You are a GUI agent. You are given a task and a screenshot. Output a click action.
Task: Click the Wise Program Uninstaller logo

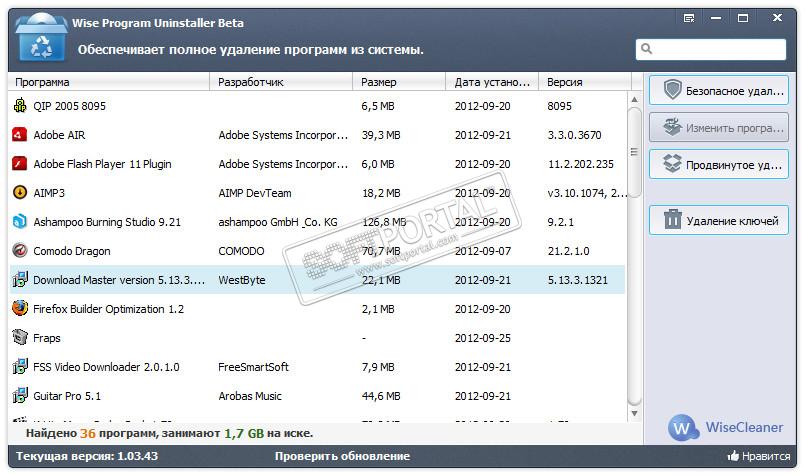41,37
